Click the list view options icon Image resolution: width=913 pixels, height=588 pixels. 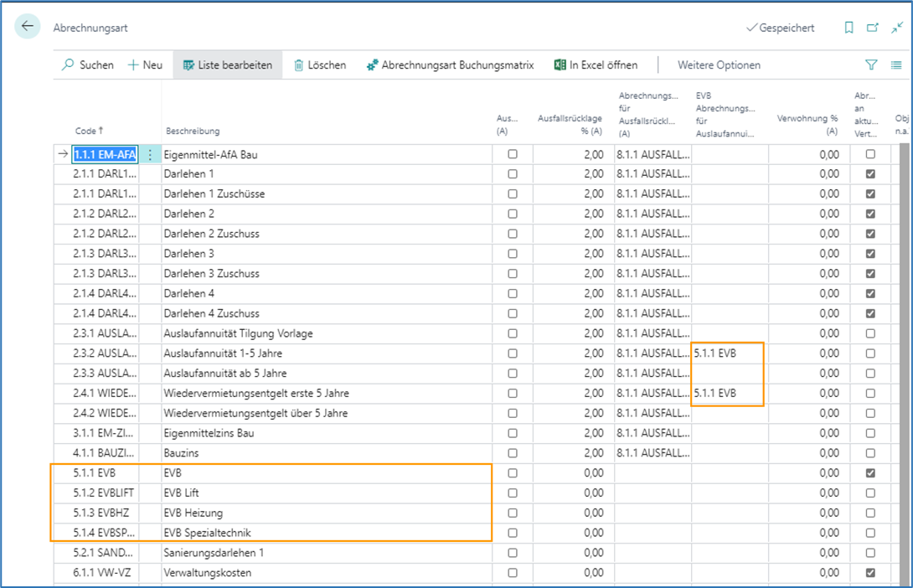point(895,64)
